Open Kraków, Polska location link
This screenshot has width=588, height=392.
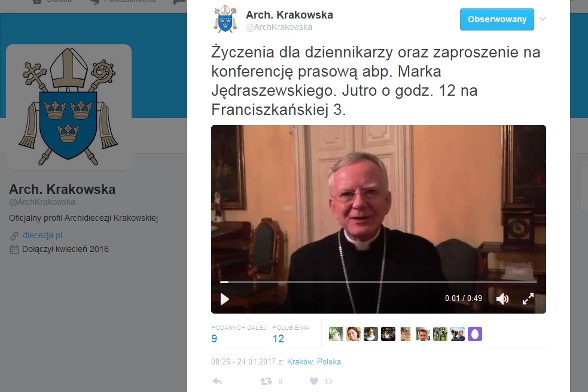(314, 361)
